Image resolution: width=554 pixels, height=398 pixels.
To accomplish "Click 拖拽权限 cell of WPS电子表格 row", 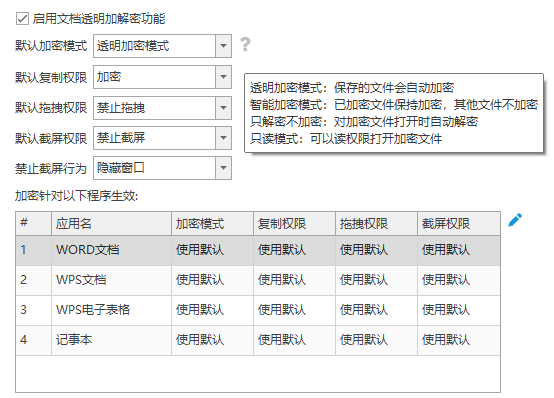I will pyautogui.click(x=376, y=310).
